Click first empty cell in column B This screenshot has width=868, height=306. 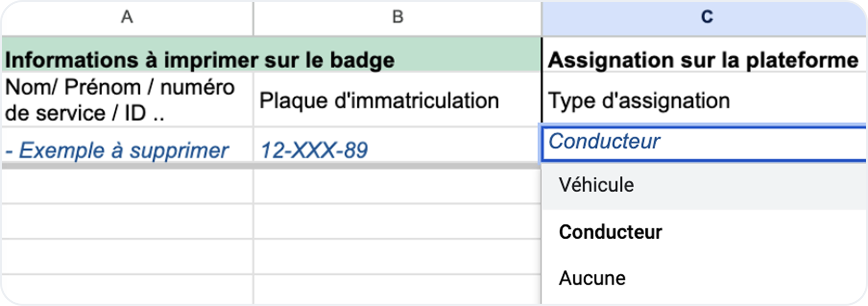398,186
